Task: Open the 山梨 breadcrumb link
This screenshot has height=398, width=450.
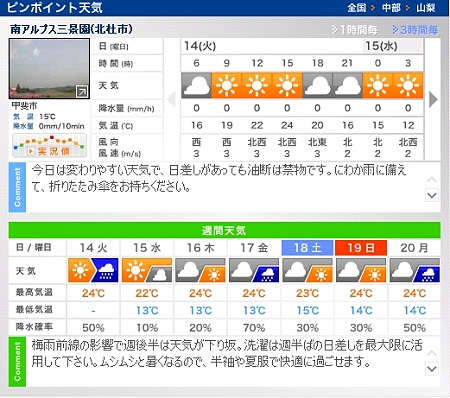Action: click(426, 8)
